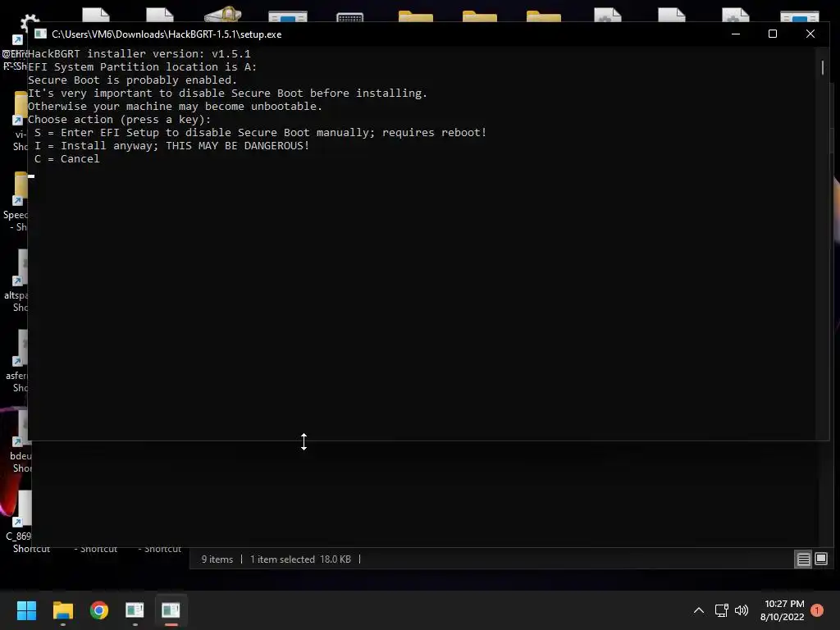
Task: Open File Explorer from the taskbar
Action: pyautogui.click(x=62, y=610)
